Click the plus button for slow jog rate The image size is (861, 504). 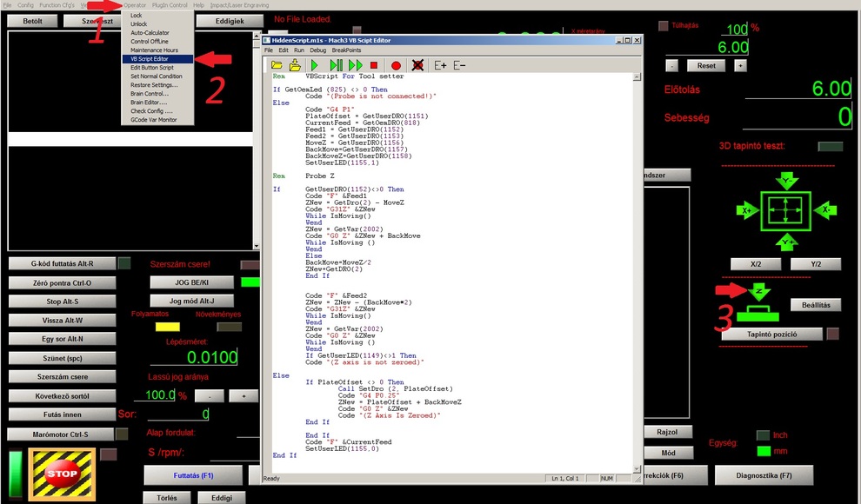click(243, 395)
